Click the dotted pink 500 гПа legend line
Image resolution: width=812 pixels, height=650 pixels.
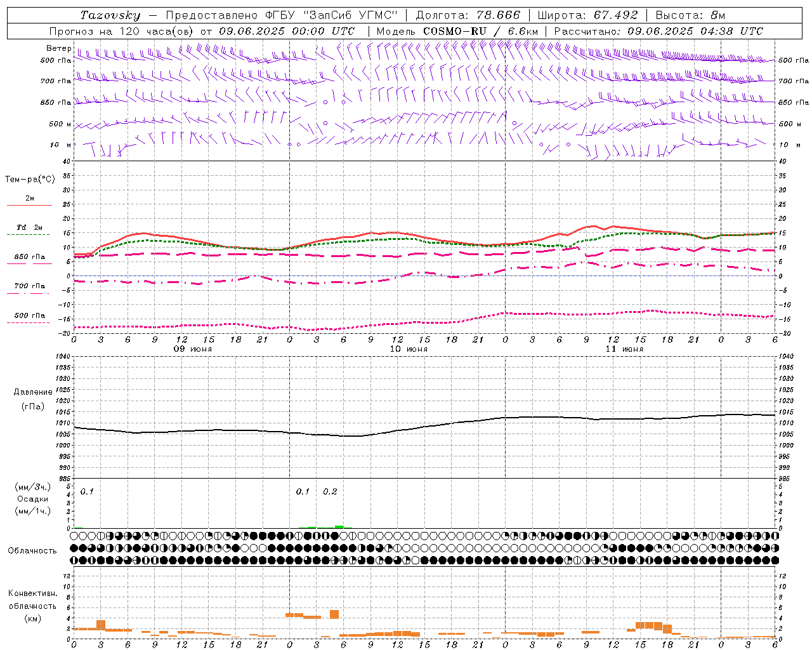click(x=29, y=323)
